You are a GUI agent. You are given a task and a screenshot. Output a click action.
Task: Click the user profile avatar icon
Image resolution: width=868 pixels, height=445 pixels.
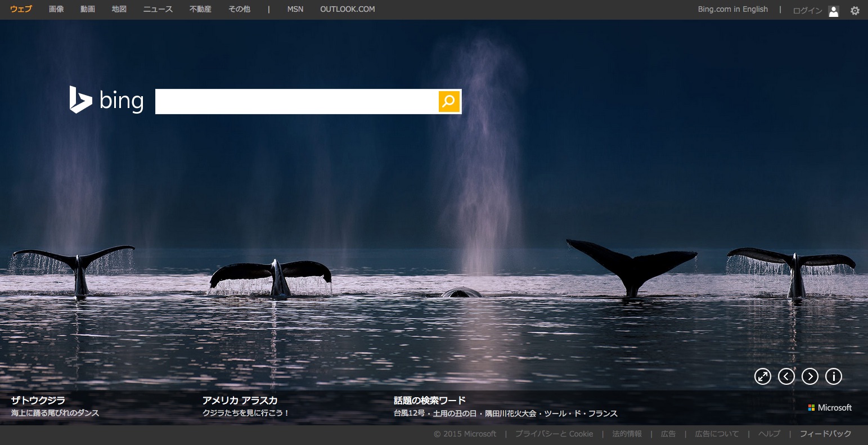[833, 11]
